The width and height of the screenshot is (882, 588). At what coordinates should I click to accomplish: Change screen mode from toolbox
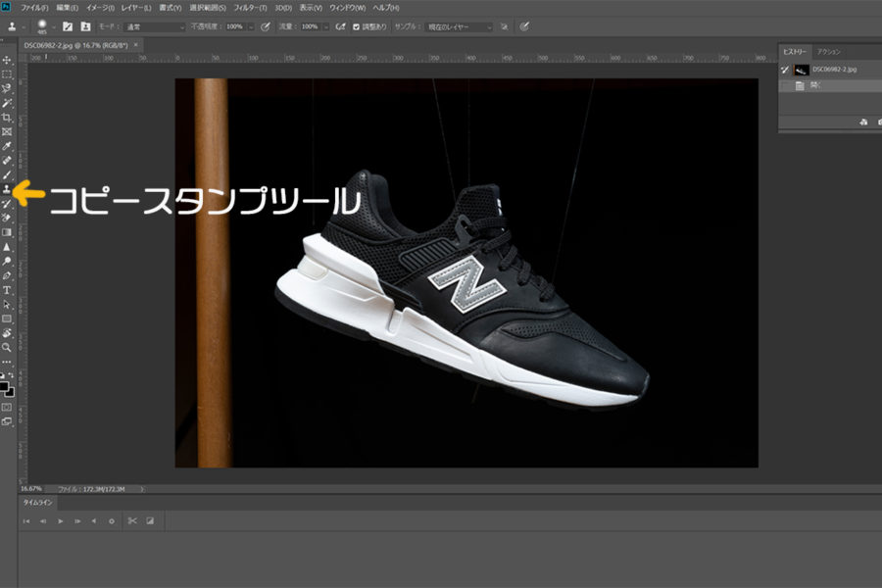coord(7,421)
